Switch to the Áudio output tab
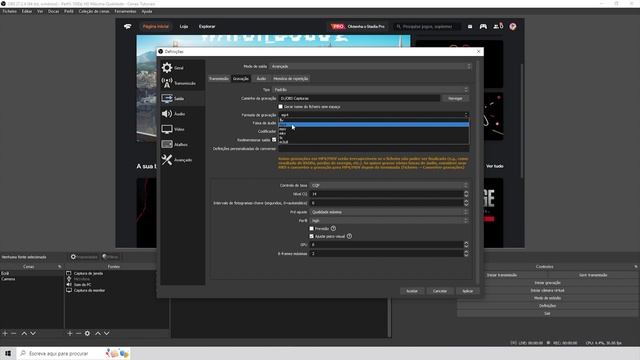640x360 pixels. click(x=261, y=79)
